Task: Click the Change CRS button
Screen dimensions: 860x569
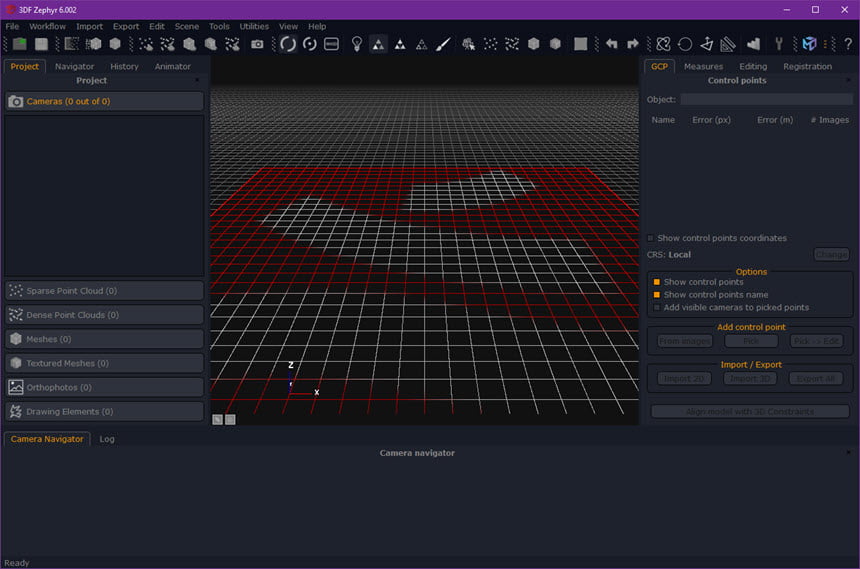Action: click(x=831, y=255)
